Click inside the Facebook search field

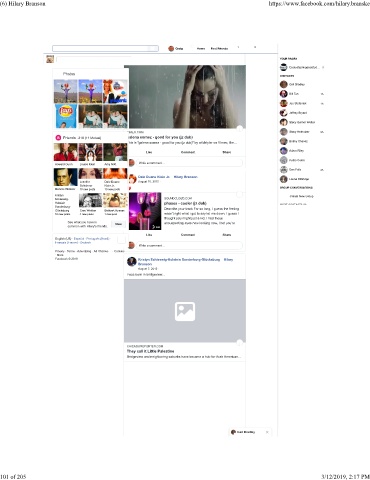click(x=105, y=49)
